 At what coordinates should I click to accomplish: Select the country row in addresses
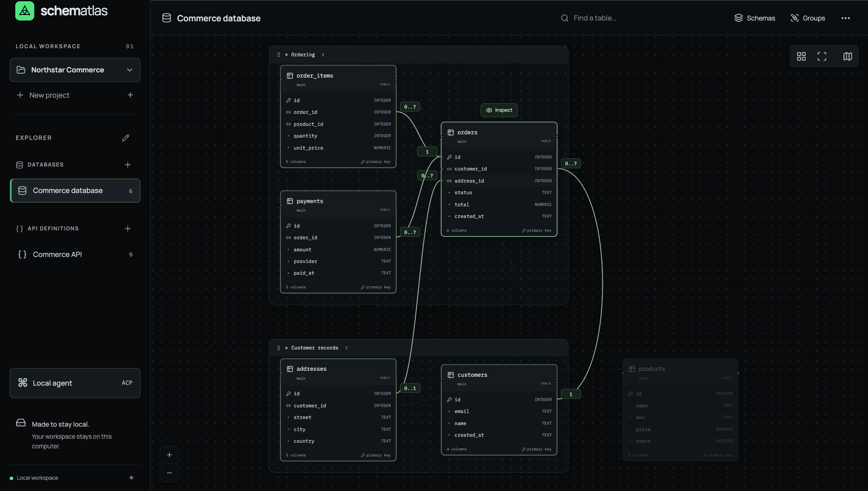pos(338,441)
